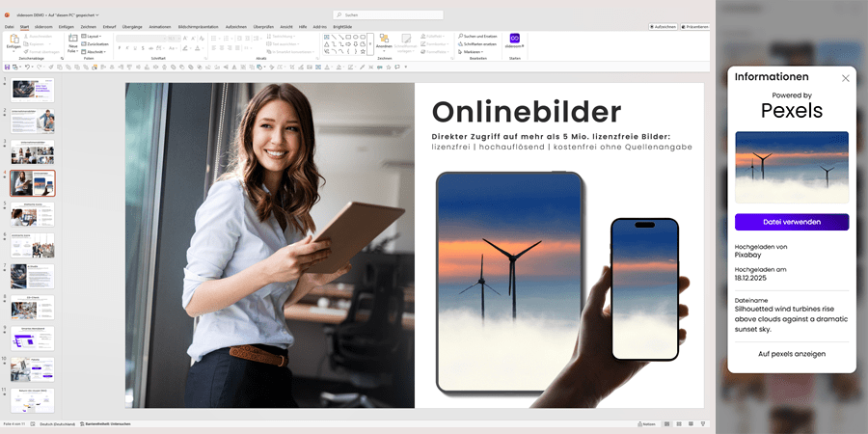Screen dimensions: 868x434
Task: Click the Einfügen paste icon
Action: (x=13, y=40)
